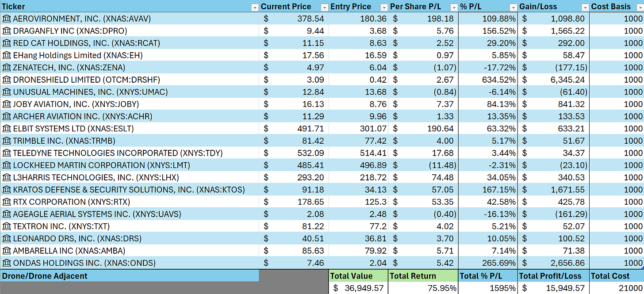This screenshot has height=294, width=644.
Task: Open the Entry Price filter dropdown
Action: 384,7
